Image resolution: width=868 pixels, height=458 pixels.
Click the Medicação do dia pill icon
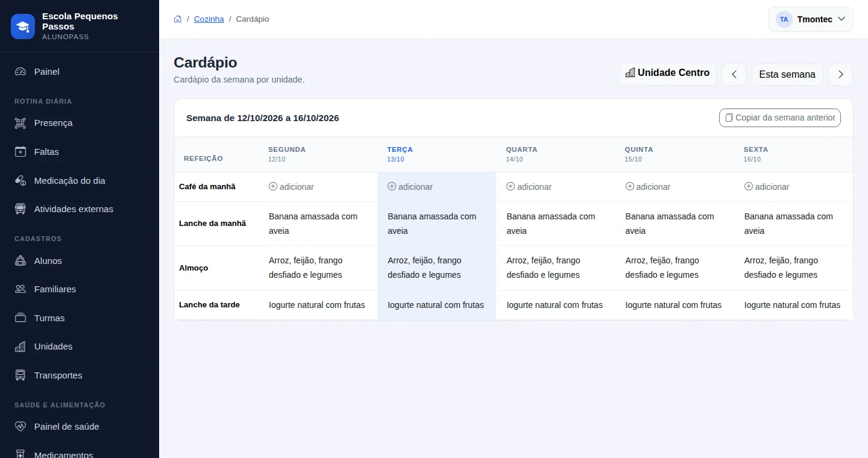point(20,181)
